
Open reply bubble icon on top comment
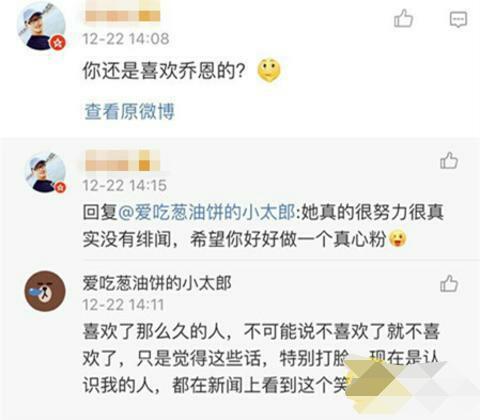point(458,20)
